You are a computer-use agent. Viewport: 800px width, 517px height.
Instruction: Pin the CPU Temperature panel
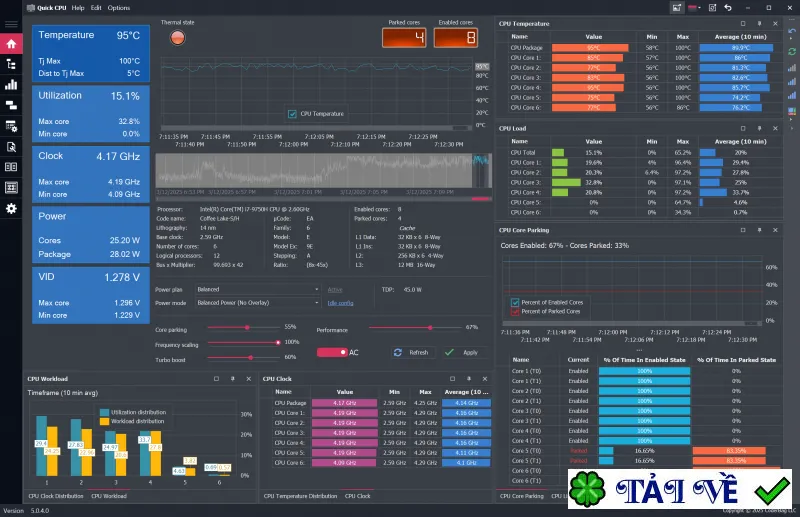(759, 23)
